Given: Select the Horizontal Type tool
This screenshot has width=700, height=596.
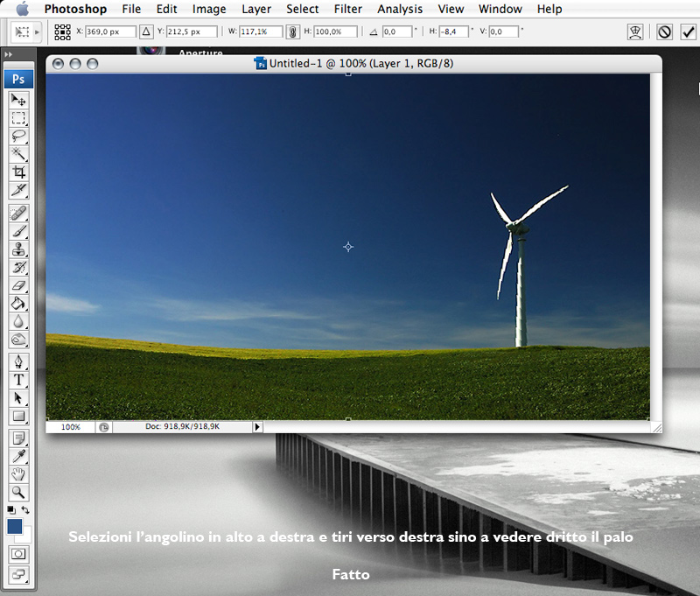Looking at the screenshot, I should coord(18,380).
